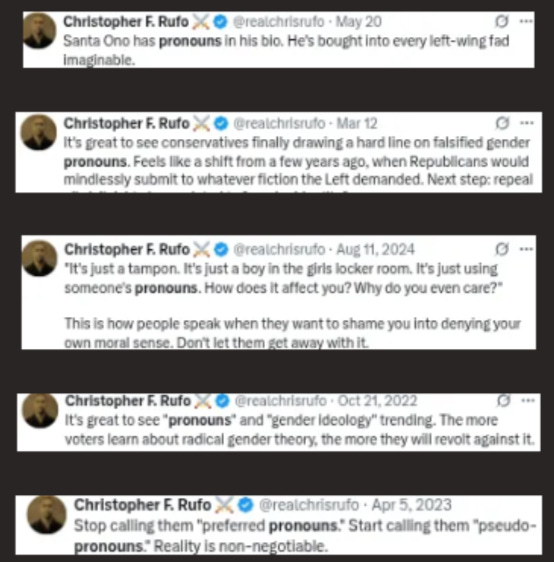The height and width of the screenshot is (562, 554).
Task: Open the profile avatar on the May 20 tweet
Action: point(39,30)
